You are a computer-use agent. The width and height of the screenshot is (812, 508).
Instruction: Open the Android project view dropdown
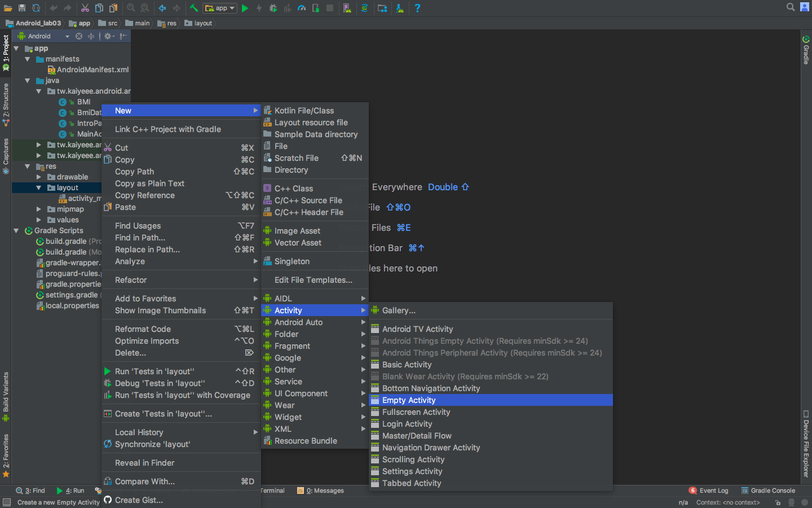coord(43,36)
